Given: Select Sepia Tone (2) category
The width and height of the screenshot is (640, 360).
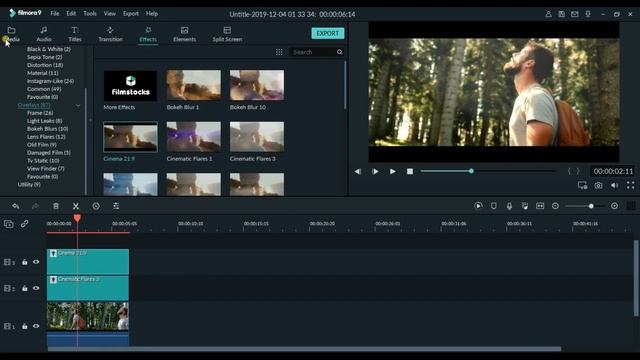Looking at the screenshot, I should 44,57.
